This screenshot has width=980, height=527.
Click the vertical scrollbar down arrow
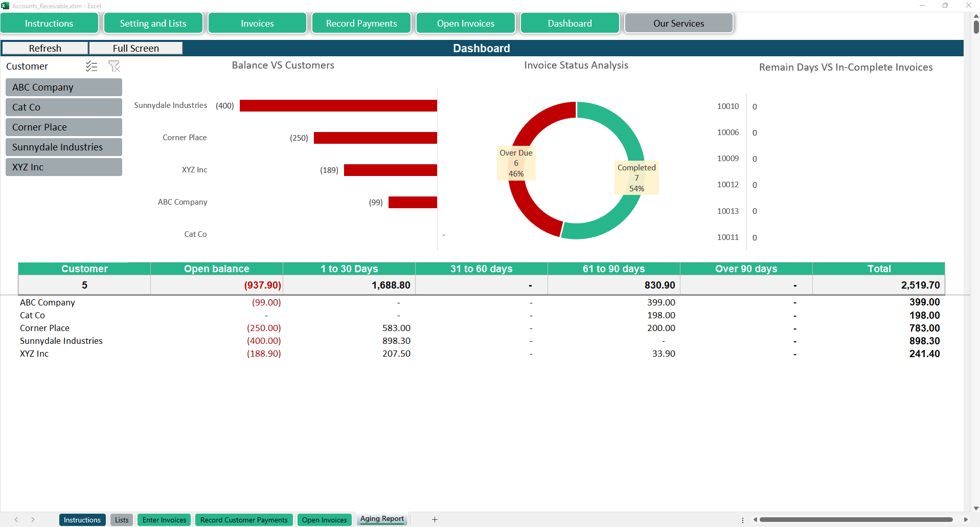(975, 508)
